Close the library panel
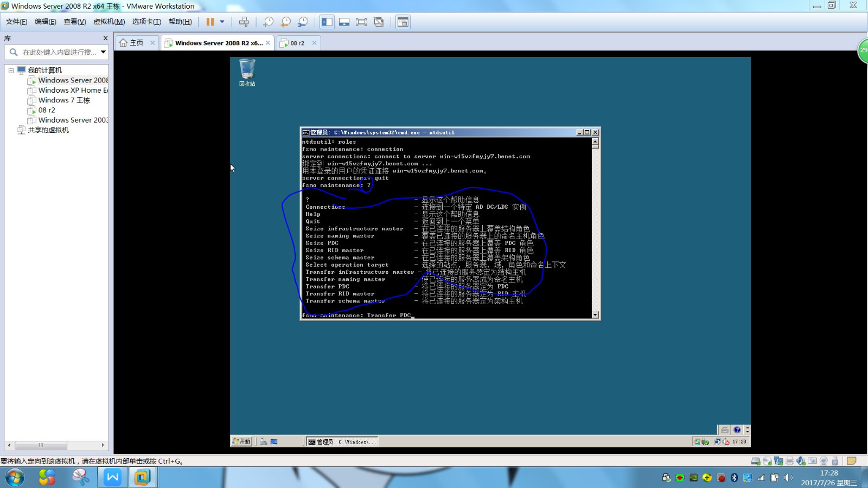 tap(105, 38)
